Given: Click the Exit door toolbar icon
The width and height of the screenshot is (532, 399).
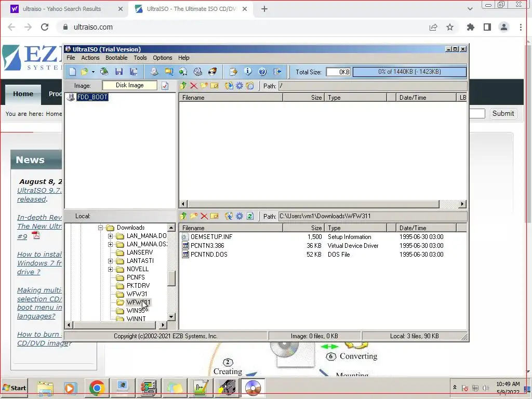Looking at the screenshot, I should pos(277,72).
